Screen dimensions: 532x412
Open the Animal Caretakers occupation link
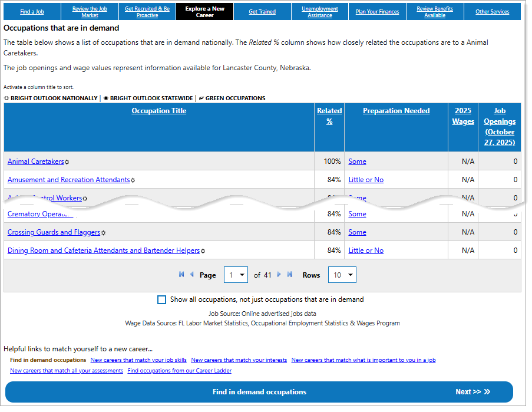click(x=35, y=161)
